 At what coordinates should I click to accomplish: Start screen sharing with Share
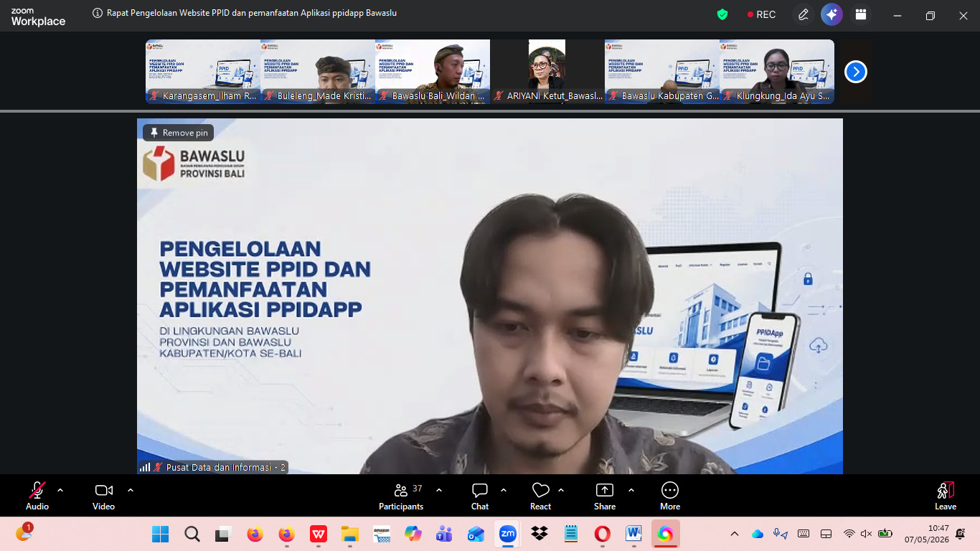605,496
